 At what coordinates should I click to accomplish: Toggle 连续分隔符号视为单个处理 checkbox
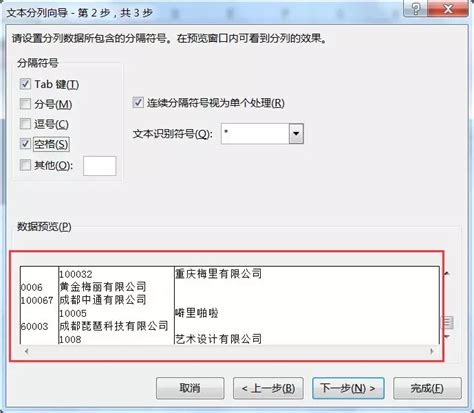138,103
